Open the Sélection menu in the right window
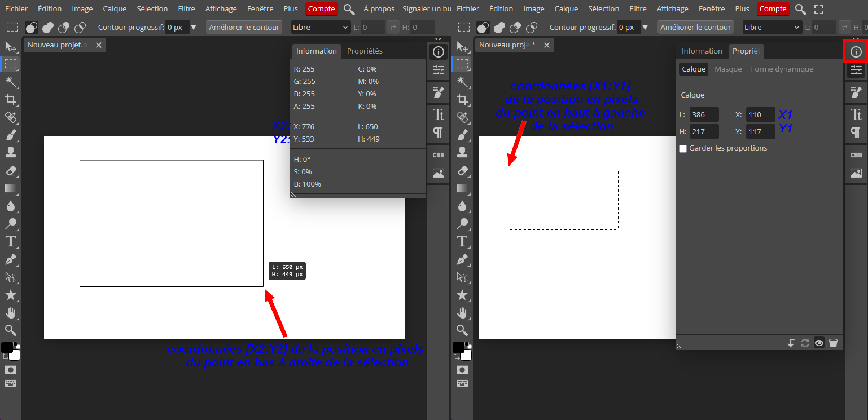 tap(604, 9)
